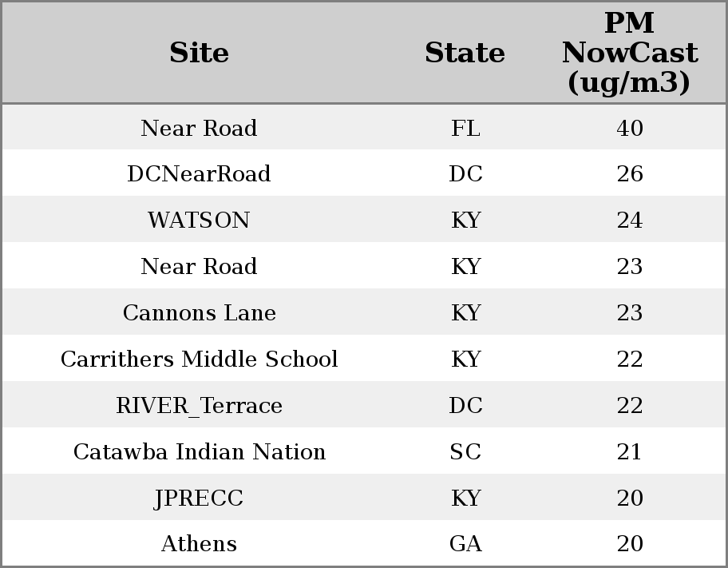Image resolution: width=728 pixels, height=568 pixels.
Task: Click the Near Road site in Florida
Action: (x=199, y=128)
